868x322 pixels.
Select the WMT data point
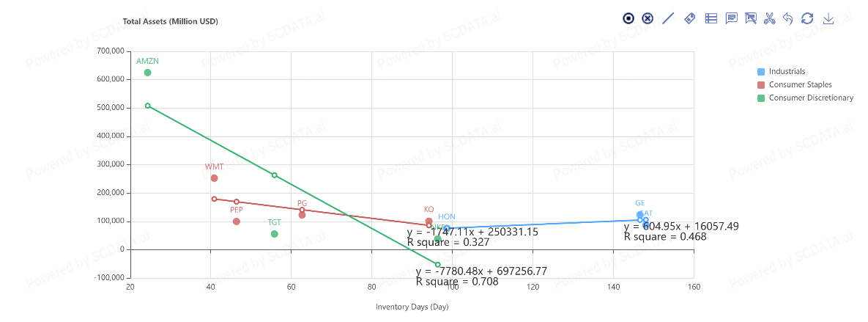coord(215,178)
